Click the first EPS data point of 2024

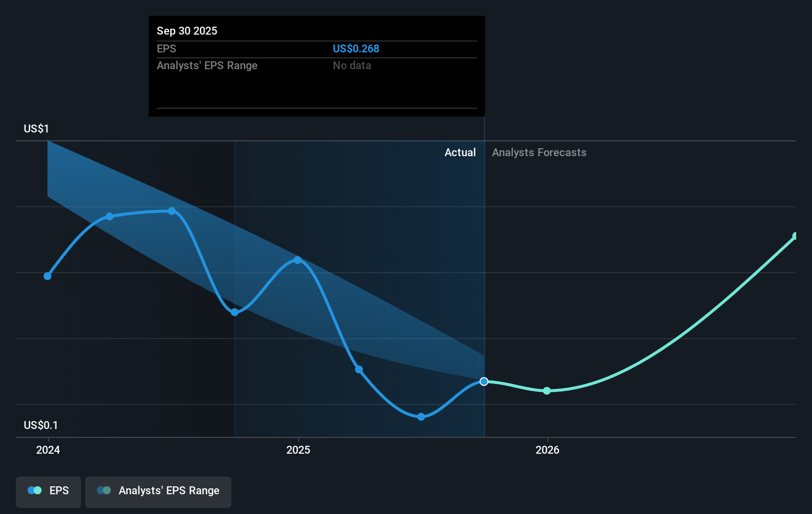(x=47, y=276)
